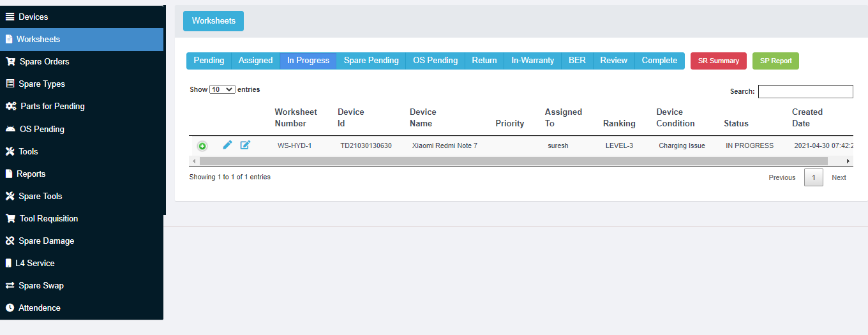Screen dimensions: 868x335
Task: Click the Spare Swap arrows icon
Action: [10, 285]
